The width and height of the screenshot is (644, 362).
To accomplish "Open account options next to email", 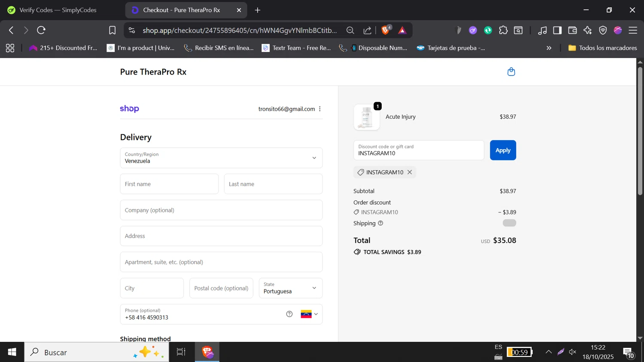I will point(320,109).
